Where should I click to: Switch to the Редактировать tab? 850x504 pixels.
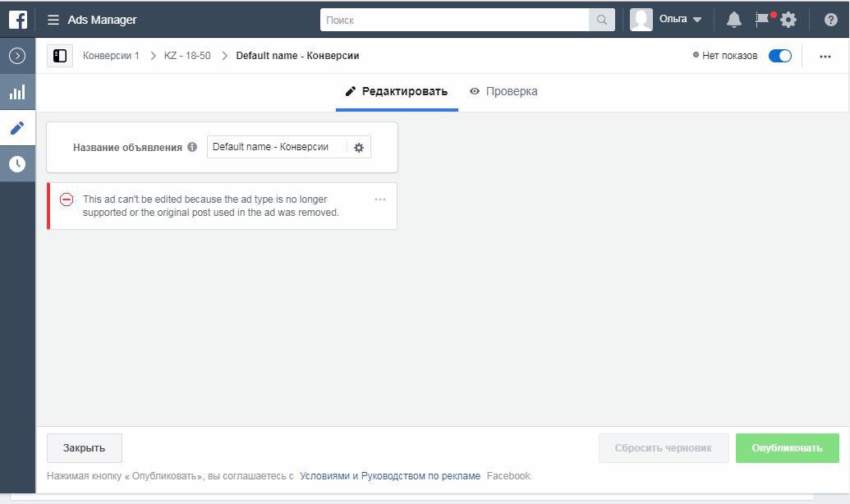point(397,92)
